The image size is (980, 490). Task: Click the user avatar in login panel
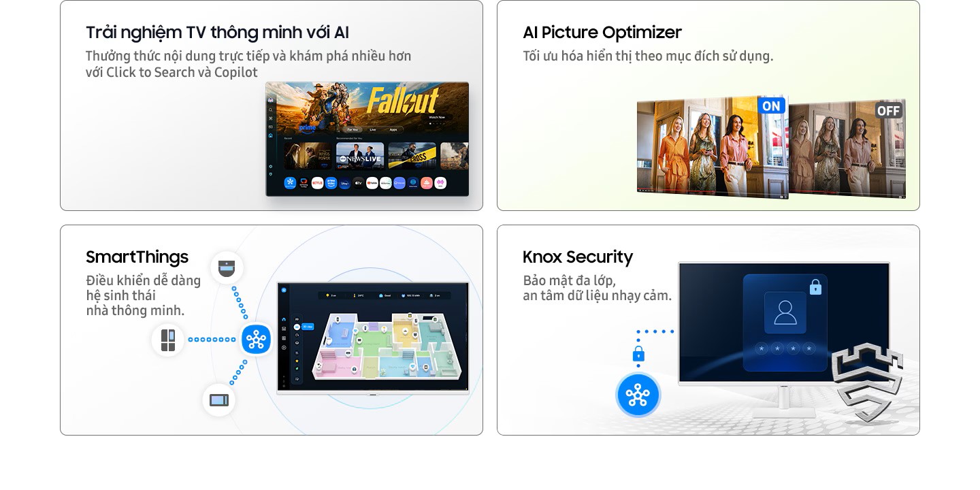pyautogui.click(x=785, y=312)
